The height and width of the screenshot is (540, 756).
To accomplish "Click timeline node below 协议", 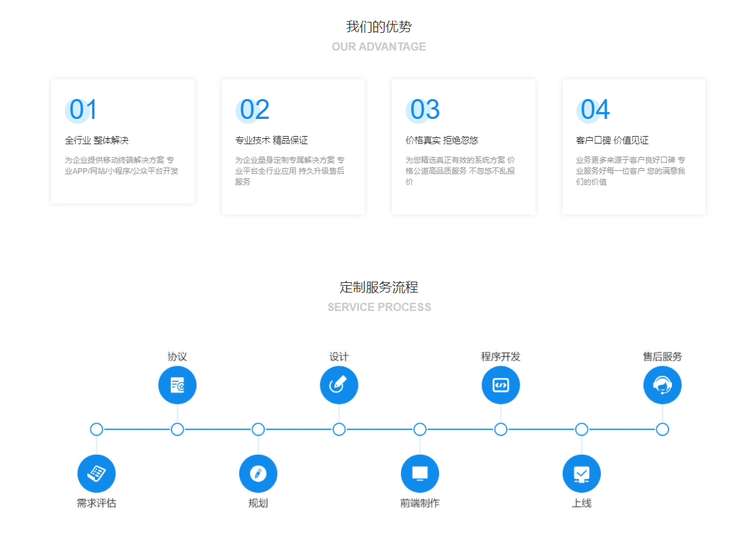I will coord(178,429).
